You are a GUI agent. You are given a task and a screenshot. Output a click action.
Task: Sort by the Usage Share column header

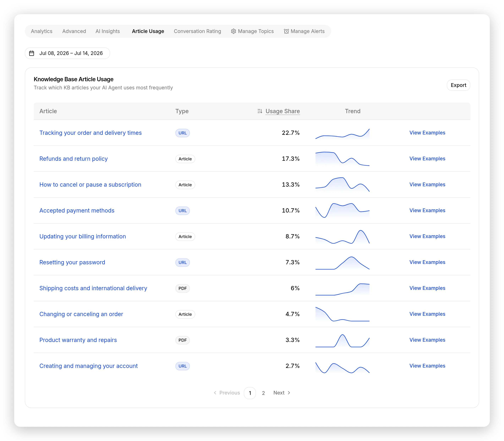coord(282,111)
